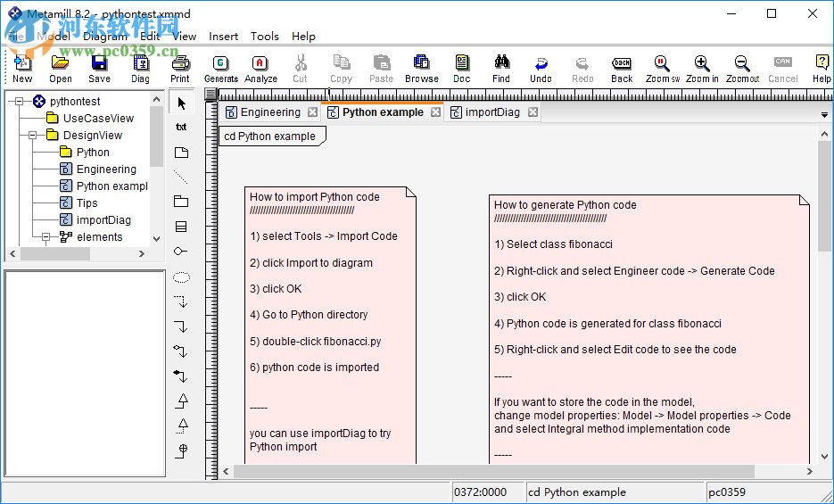Select the package folder tool
The image size is (834, 504).
[x=181, y=202]
